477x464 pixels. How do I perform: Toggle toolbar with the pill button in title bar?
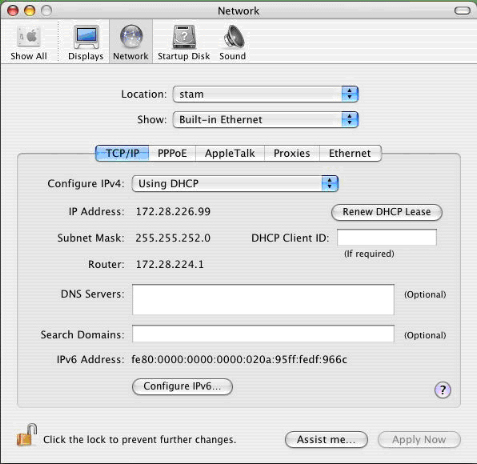(x=462, y=11)
